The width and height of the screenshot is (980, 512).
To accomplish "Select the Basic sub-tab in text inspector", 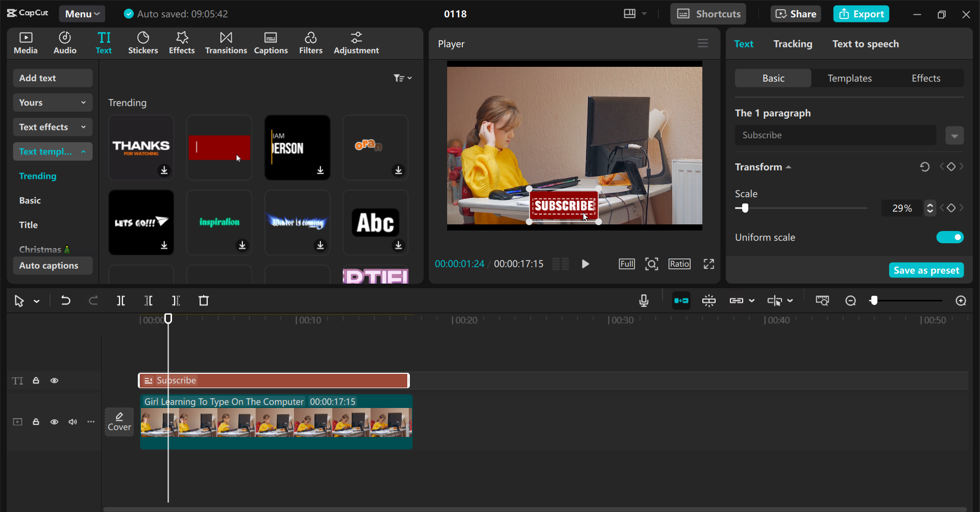I will pos(773,78).
